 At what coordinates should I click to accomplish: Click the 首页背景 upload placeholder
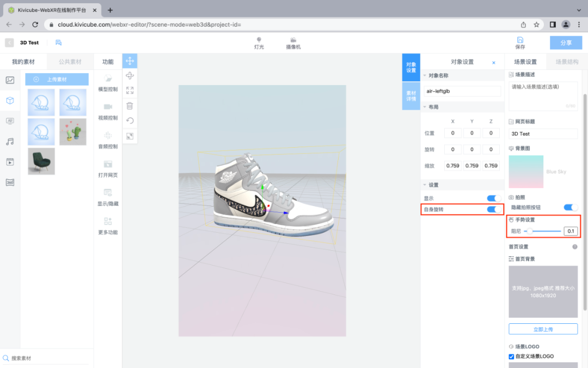coord(543,292)
